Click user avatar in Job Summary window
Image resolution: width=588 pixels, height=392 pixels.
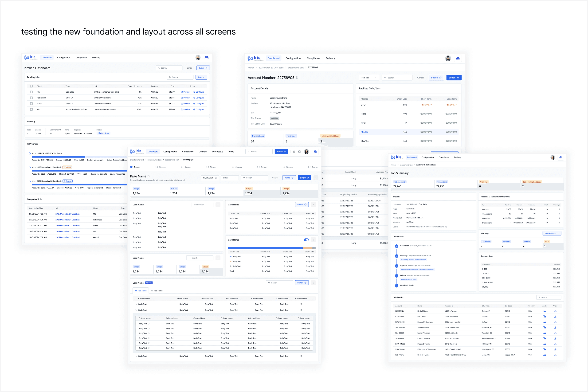pyautogui.click(x=553, y=157)
